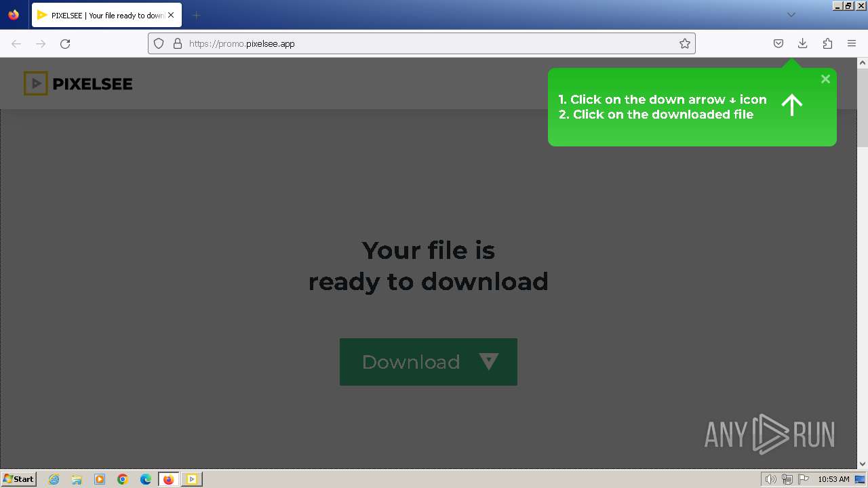The height and width of the screenshot is (488, 868).
Task: Click the Download button
Action: tap(428, 362)
